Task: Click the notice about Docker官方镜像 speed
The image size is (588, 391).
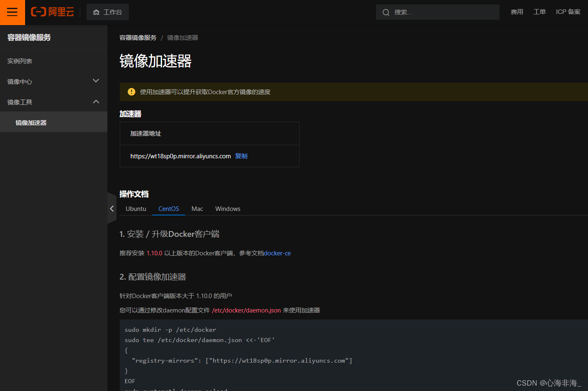Action: (x=205, y=92)
